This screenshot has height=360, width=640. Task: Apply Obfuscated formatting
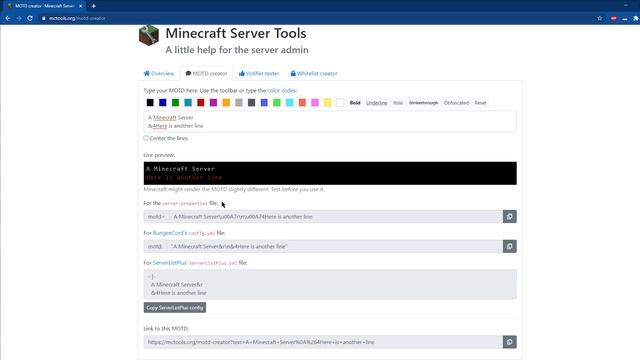coord(456,103)
